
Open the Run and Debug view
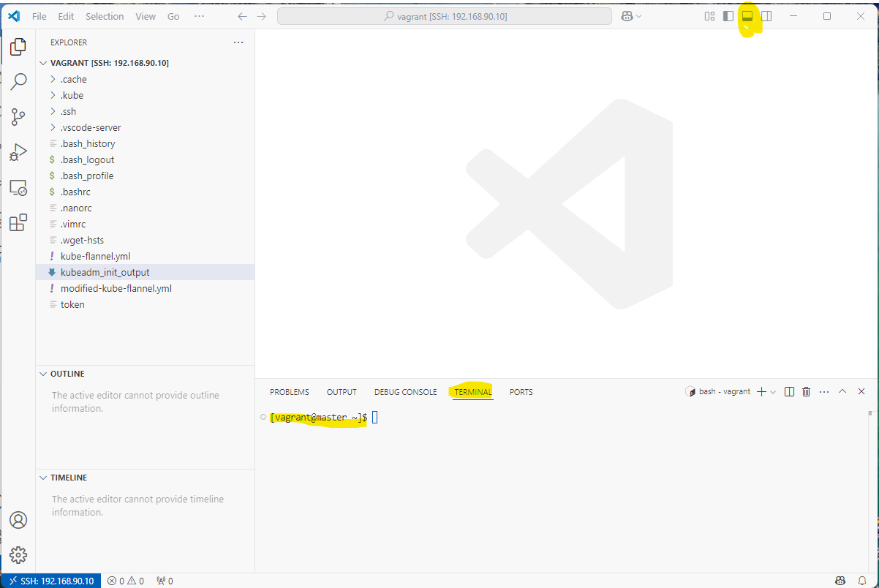[18, 151]
